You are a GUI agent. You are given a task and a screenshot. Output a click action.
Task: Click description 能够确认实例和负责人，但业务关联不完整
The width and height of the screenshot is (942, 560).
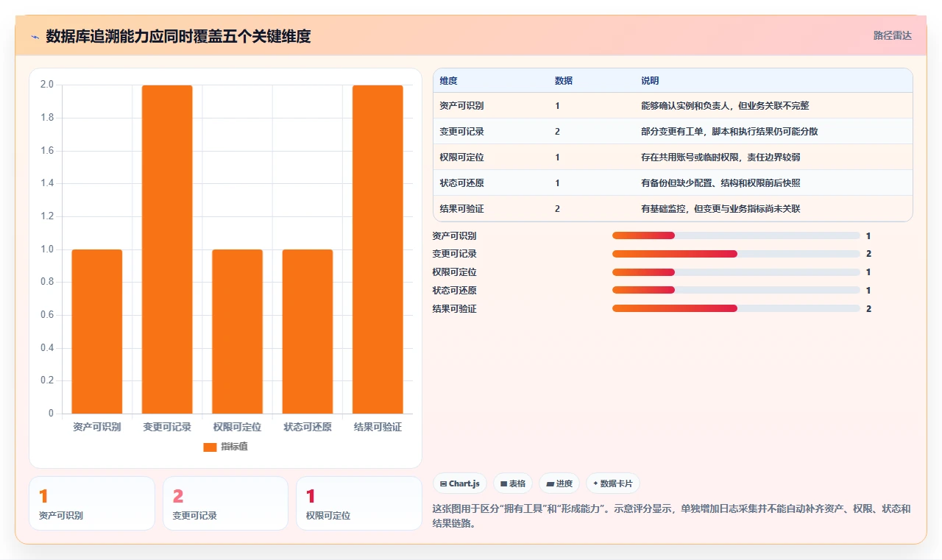pyautogui.click(x=725, y=106)
